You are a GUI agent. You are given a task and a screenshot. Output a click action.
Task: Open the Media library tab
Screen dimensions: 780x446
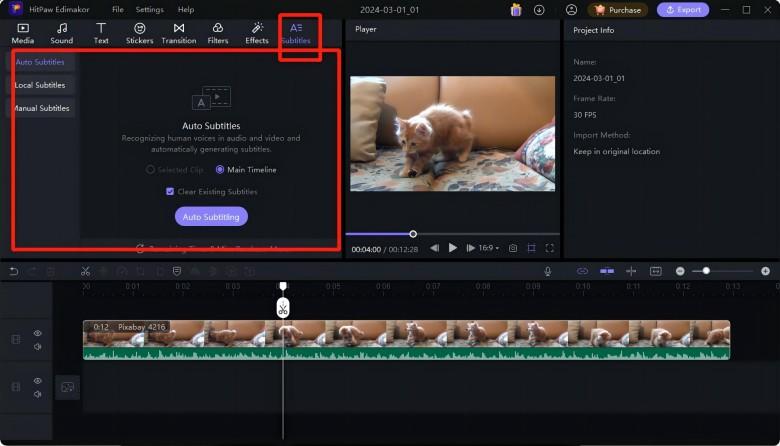pyautogui.click(x=23, y=33)
